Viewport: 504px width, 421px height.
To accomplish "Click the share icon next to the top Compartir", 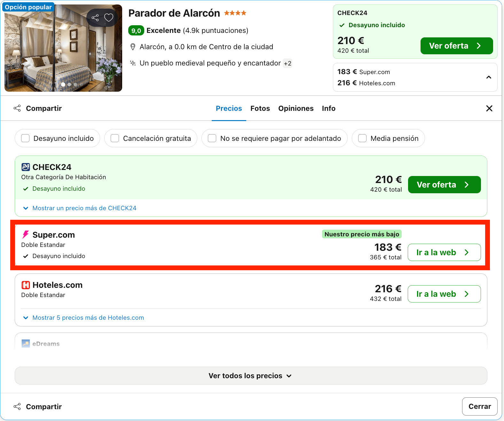I will click(17, 108).
